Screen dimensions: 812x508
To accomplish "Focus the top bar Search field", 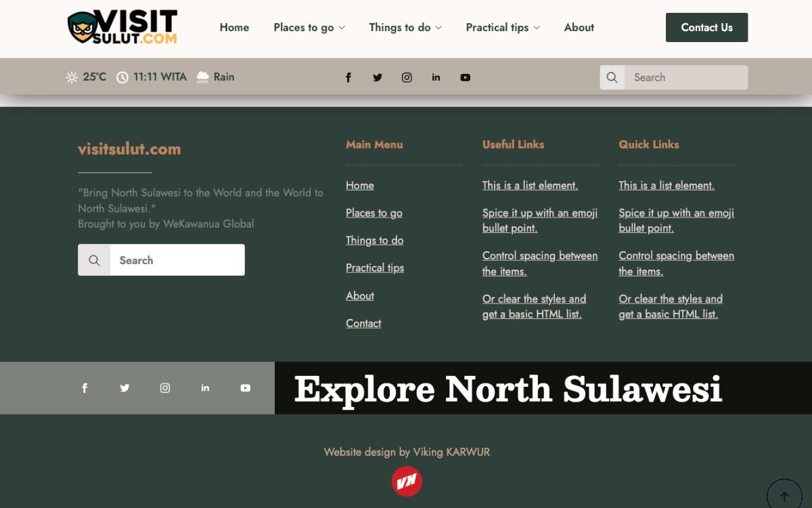I will 685,77.
